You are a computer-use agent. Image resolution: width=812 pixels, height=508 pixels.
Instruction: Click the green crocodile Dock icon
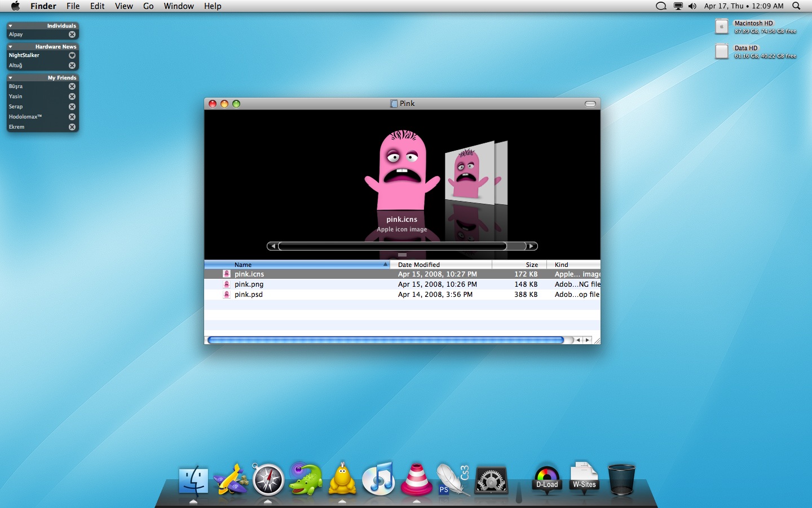tap(305, 479)
